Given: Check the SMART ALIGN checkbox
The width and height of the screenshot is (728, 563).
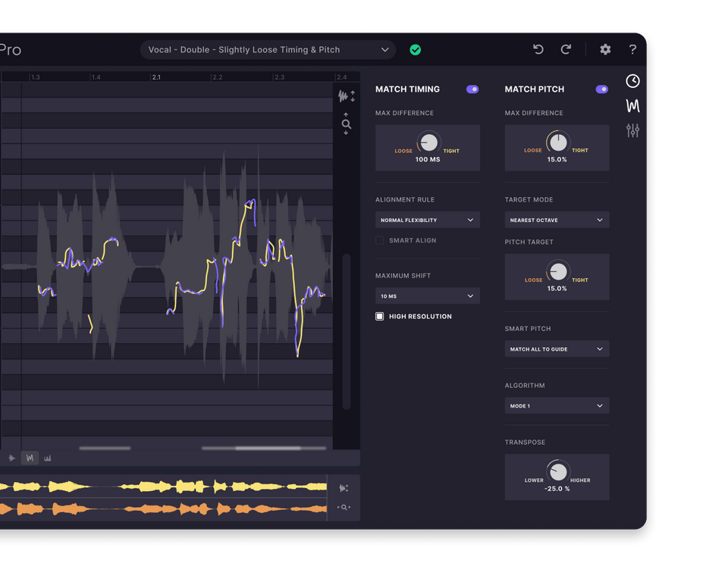Looking at the screenshot, I should [x=379, y=240].
